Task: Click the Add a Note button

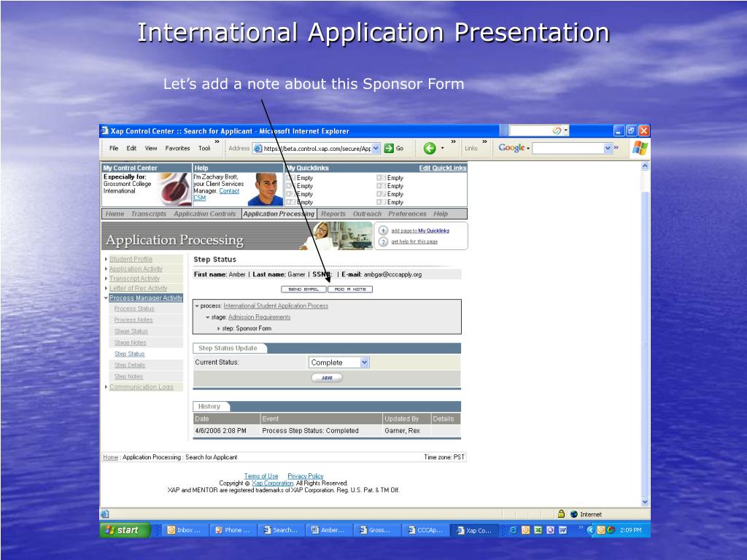Action: click(x=350, y=289)
